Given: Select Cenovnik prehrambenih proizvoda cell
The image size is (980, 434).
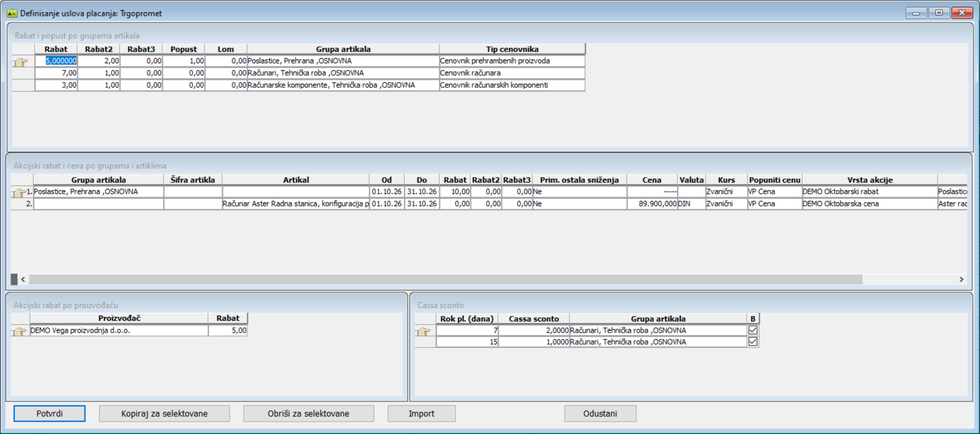Looking at the screenshot, I should click(512, 61).
